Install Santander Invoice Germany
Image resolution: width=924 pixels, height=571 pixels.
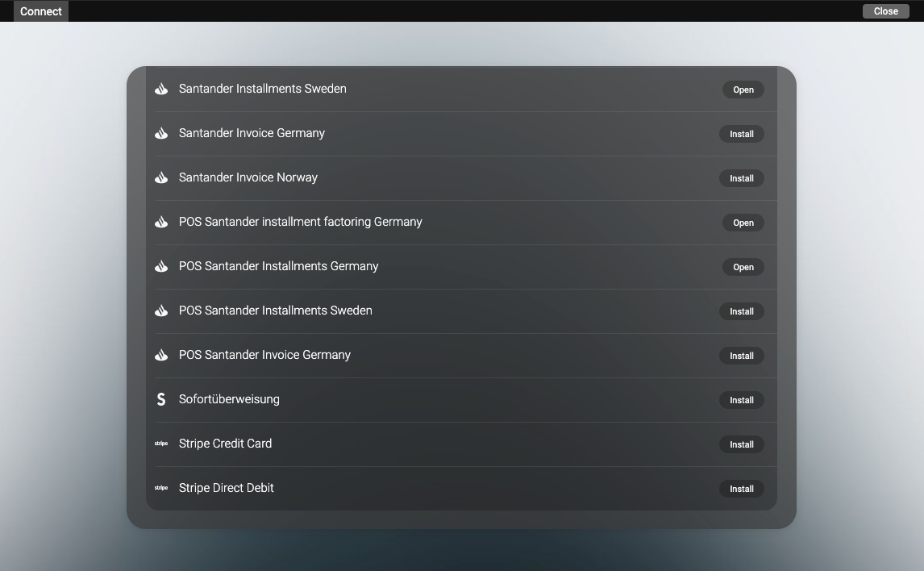tap(741, 134)
